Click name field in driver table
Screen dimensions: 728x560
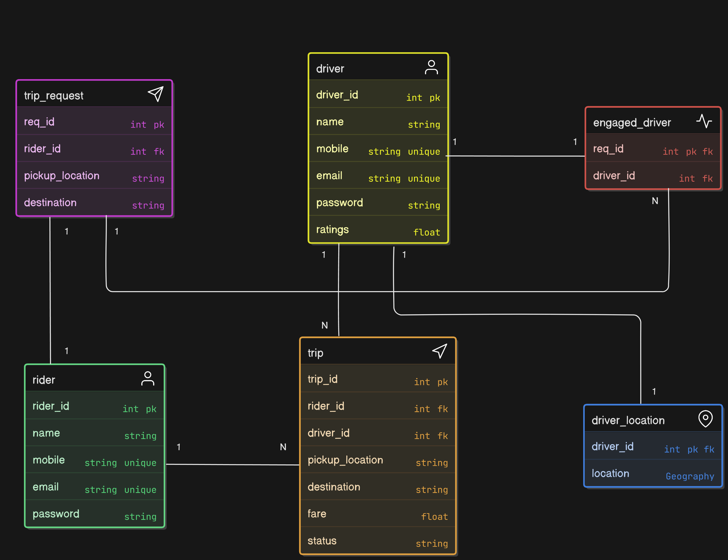point(378,121)
